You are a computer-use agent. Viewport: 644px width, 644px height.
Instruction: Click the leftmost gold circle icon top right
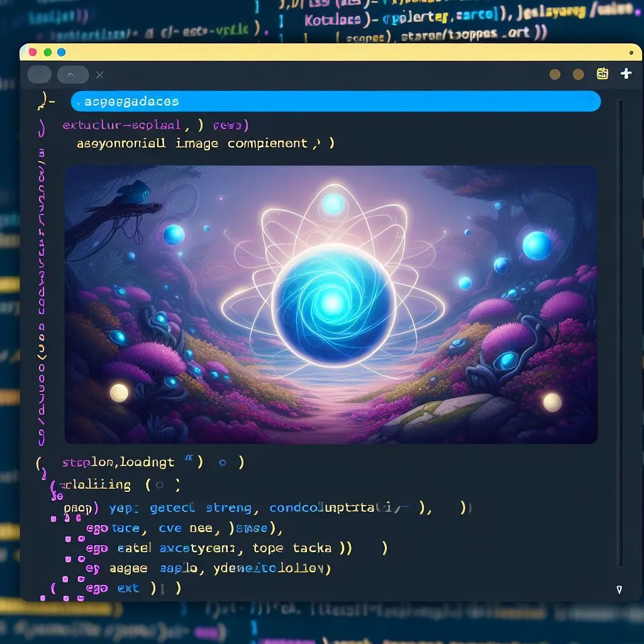555,74
